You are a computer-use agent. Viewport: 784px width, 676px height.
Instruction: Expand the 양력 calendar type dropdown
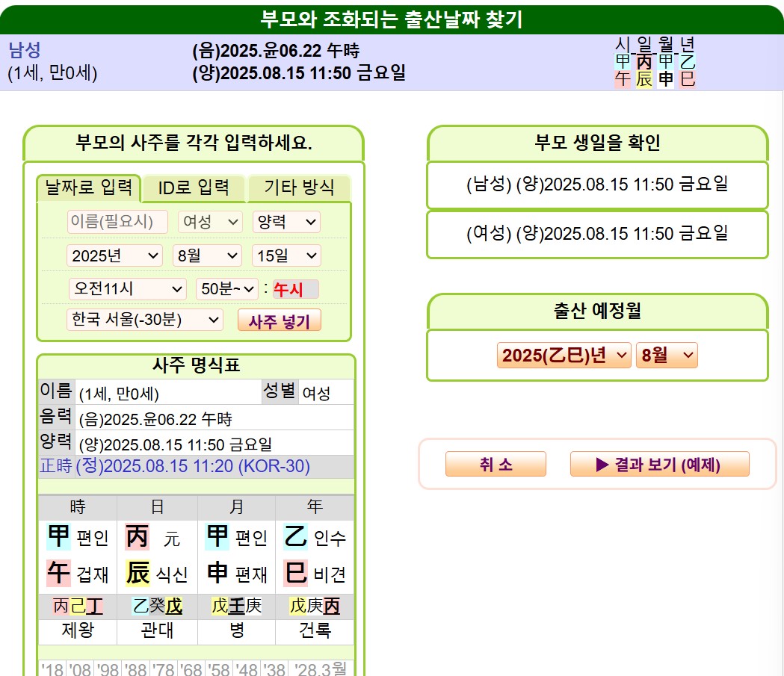tap(286, 222)
